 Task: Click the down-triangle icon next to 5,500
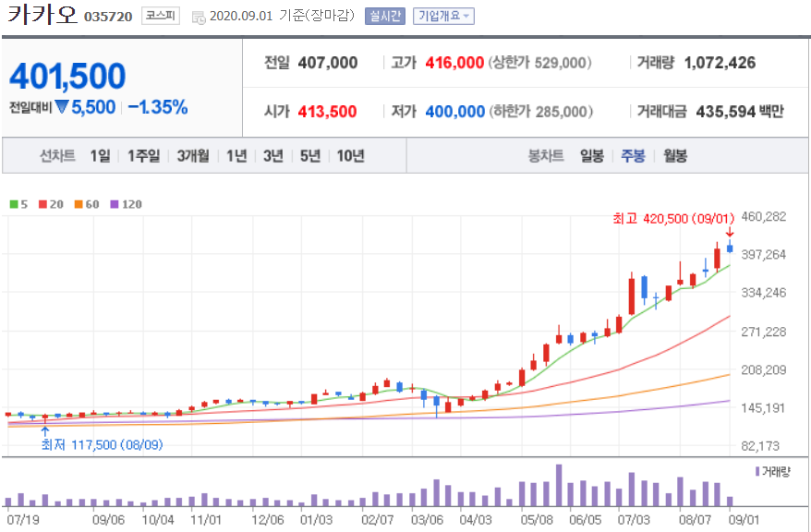62,107
